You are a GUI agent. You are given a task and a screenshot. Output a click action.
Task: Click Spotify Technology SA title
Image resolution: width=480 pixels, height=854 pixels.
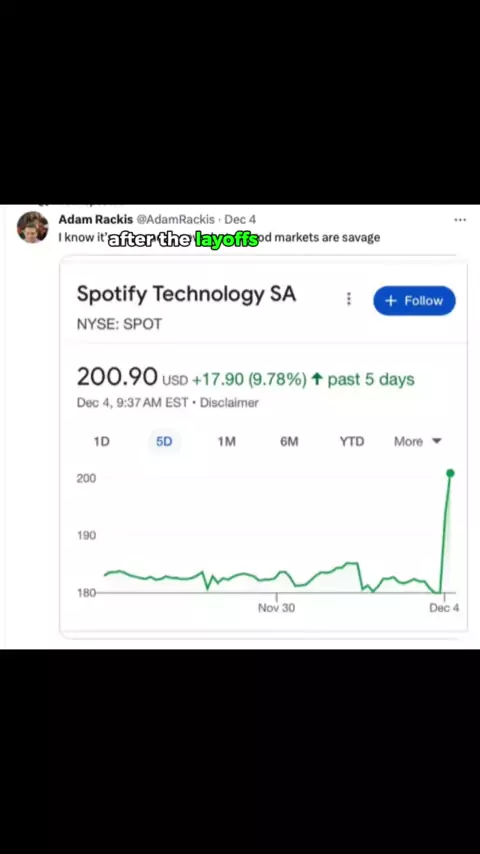pos(186,294)
